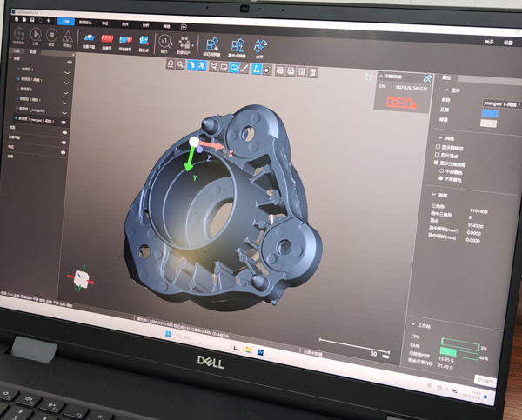
Task: Click the 合并 (merge) toolbar icon
Action: pos(259,46)
